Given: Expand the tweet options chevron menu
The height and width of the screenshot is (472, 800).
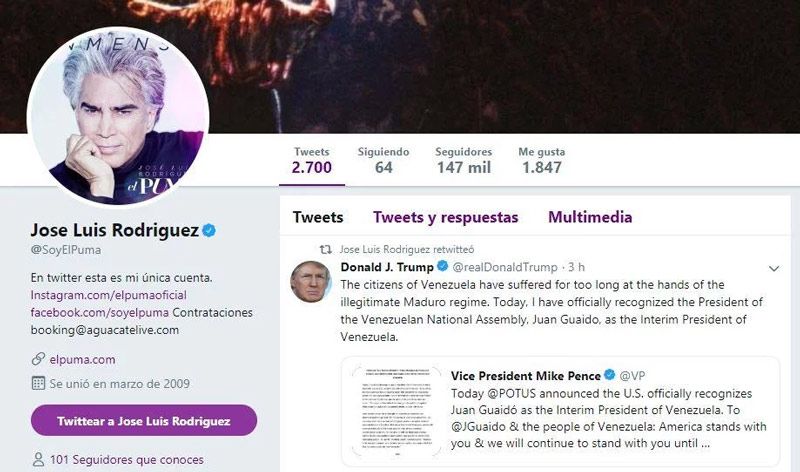Looking at the screenshot, I should click(773, 268).
